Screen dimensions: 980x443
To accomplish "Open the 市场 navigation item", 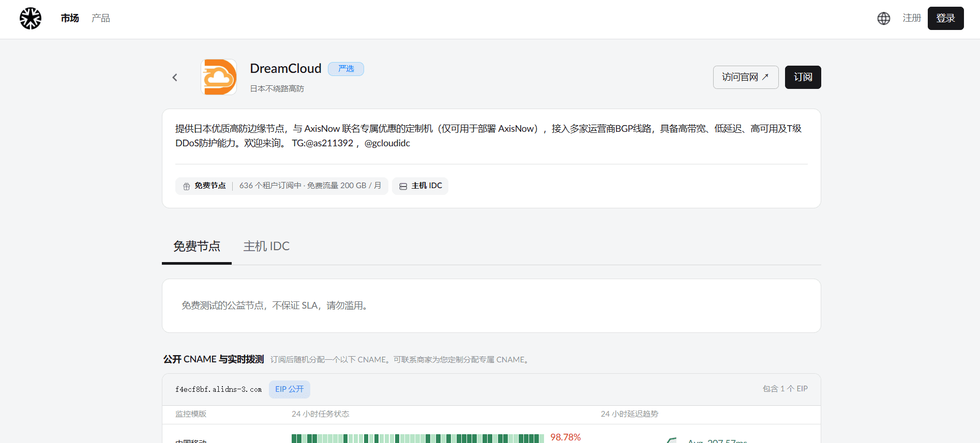I will [x=70, y=19].
